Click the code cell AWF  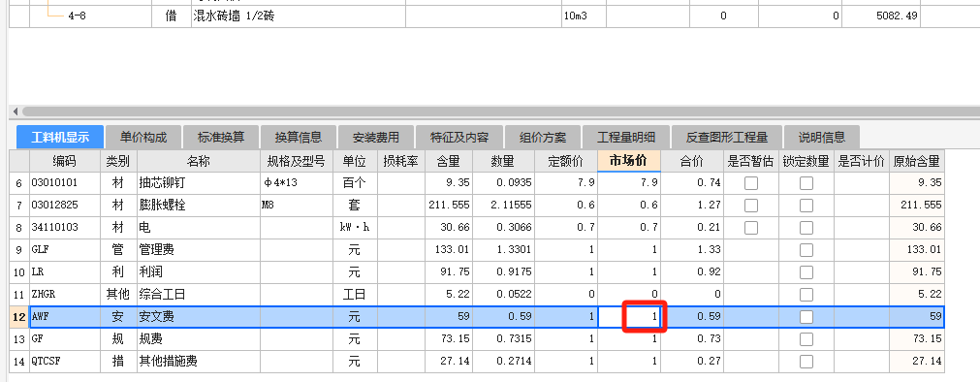pos(66,317)
